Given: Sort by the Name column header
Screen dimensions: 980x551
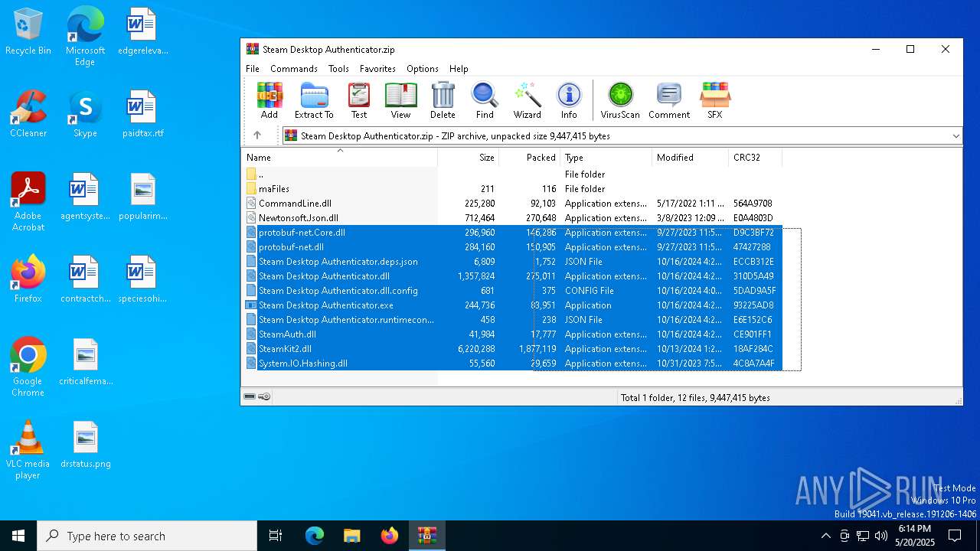Looking at the screenshot, I should [339, 158].
